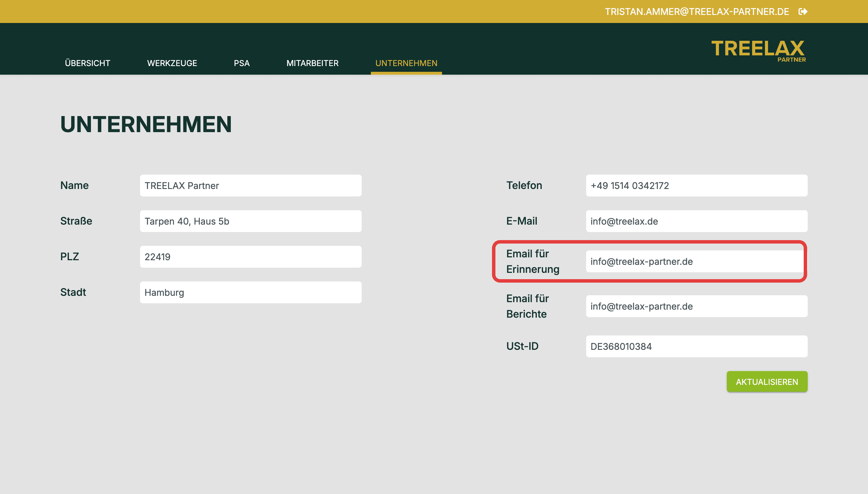This screenshot has width=868, height=494.
Task: Focus the Name input field
Action: pyautogui.click(x=251, y=186)
